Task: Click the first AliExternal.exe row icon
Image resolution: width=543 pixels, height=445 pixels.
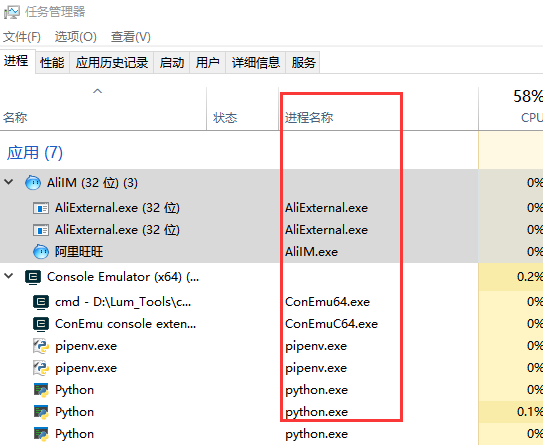Action: click(x=41, y=208)
